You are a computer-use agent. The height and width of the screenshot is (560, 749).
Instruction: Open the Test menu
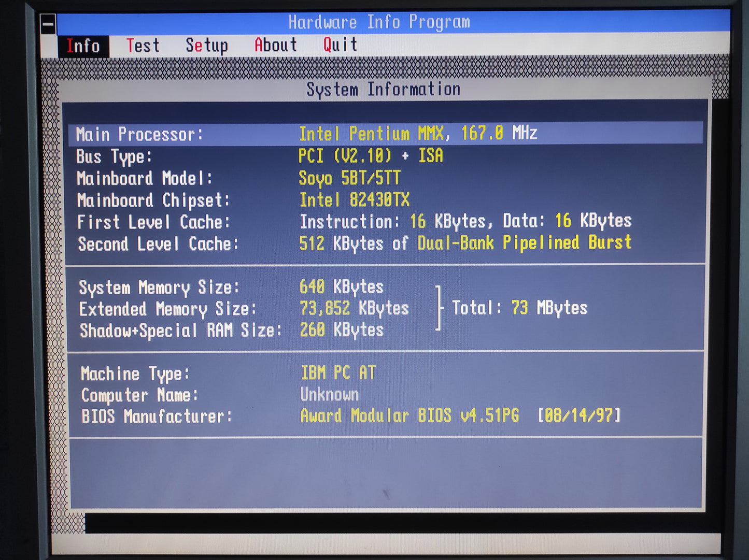(143, 46)
